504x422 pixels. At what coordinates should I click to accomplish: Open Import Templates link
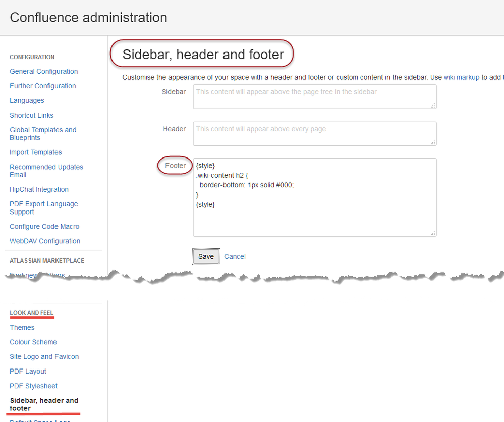(36, 152)
